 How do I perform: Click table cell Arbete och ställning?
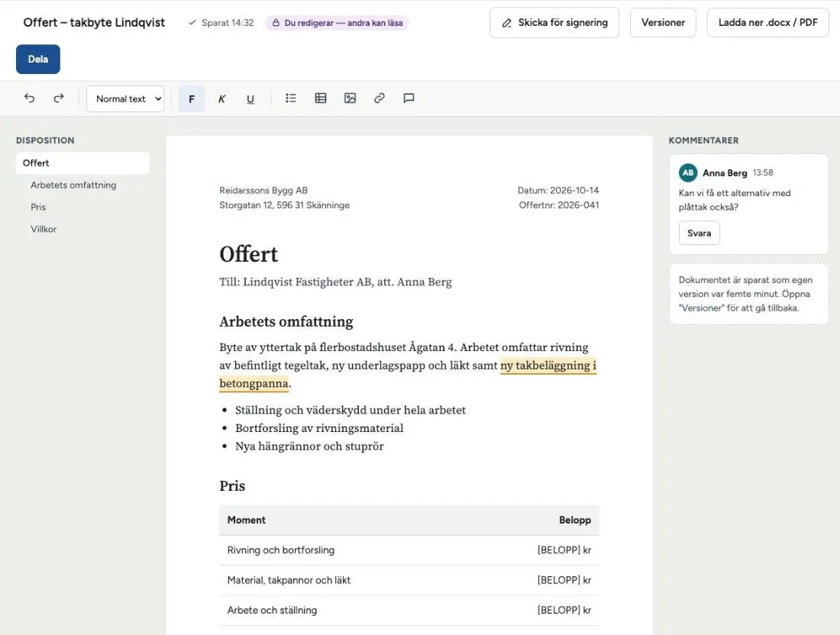pyautogui.click(x=272, y=611)
